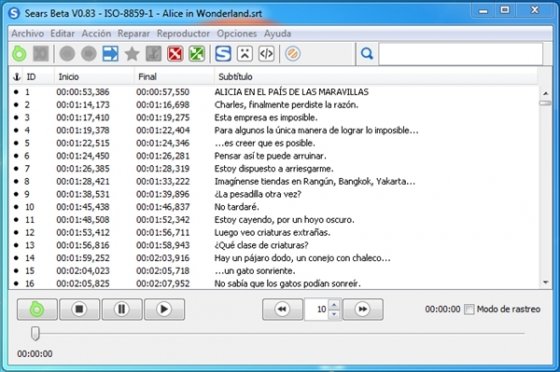Click the first gray circle toolbar icon
The image size is (560, 372).
(x=67, y=54)
